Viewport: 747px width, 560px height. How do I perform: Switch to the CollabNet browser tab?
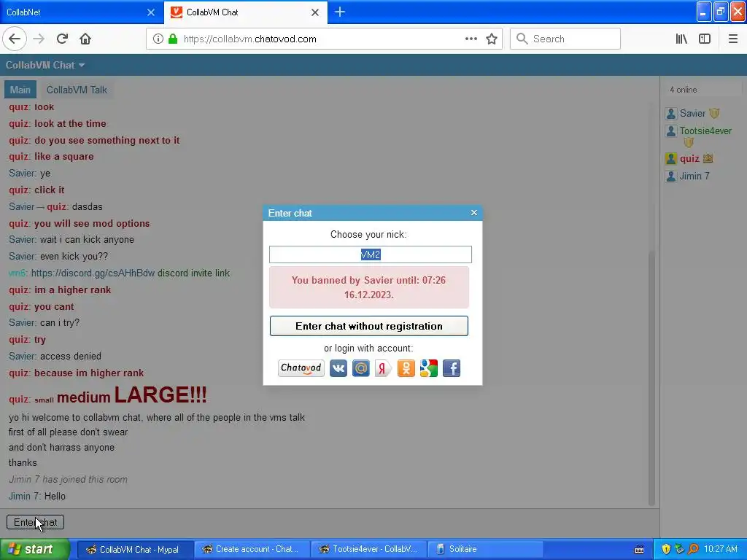(76, 12)
